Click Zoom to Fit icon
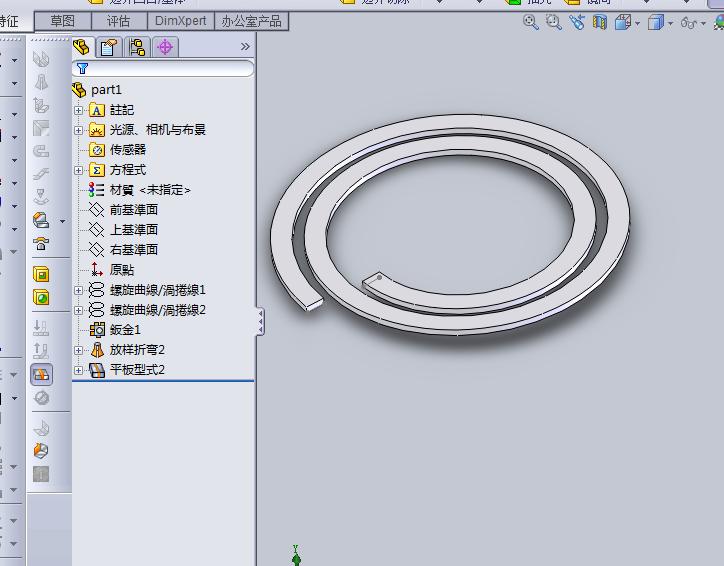Screen dimensions: 724x566 click(531, 22)
